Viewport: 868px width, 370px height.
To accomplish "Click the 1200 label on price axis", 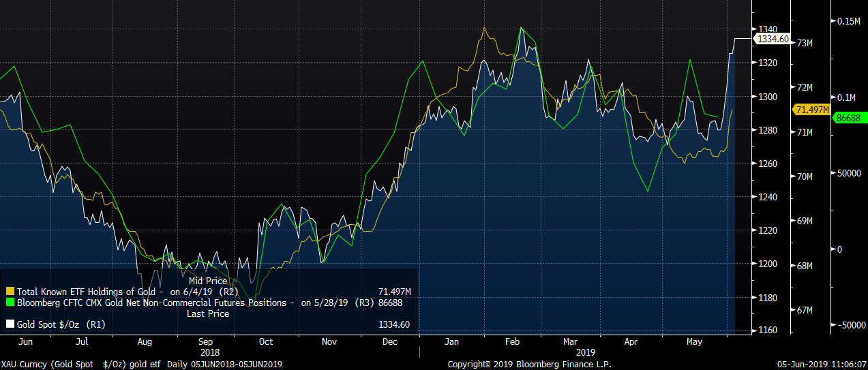I will 768,264.
